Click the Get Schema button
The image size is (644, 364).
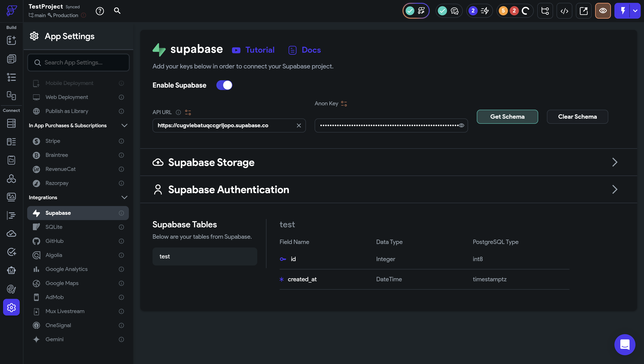tap(507, 117)
